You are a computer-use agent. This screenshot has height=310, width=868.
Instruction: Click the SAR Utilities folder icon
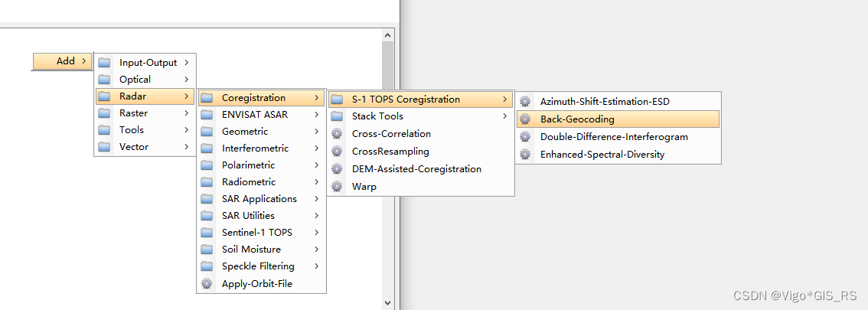pos(207,216)
